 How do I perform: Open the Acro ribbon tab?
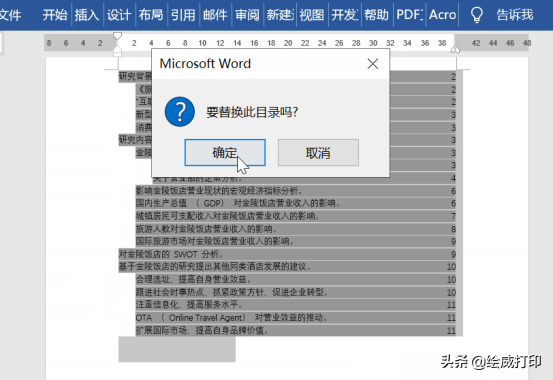pos(442,15)
